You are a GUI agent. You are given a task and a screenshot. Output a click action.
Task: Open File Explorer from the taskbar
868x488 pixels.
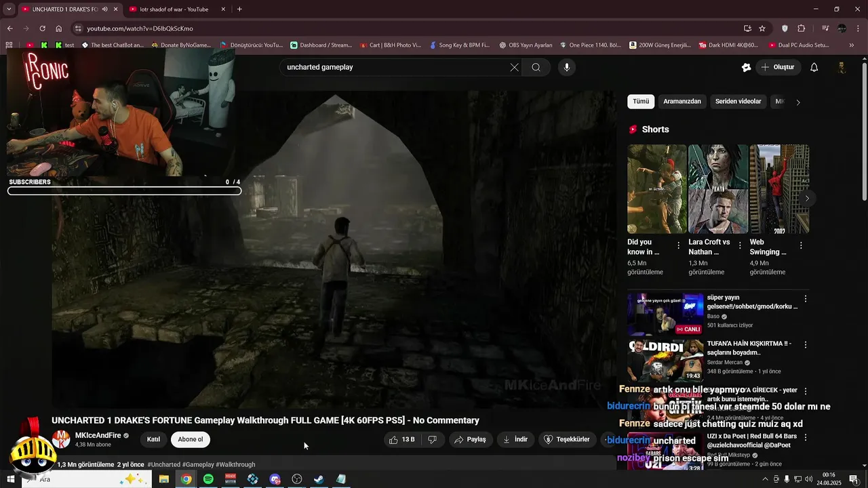[x=164, y=479]
